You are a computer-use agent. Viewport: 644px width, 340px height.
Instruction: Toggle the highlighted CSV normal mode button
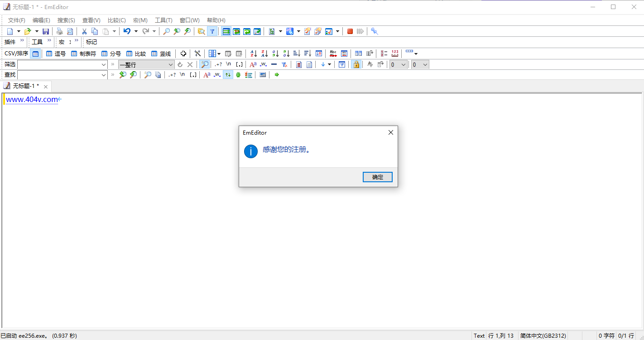(35, 53)
